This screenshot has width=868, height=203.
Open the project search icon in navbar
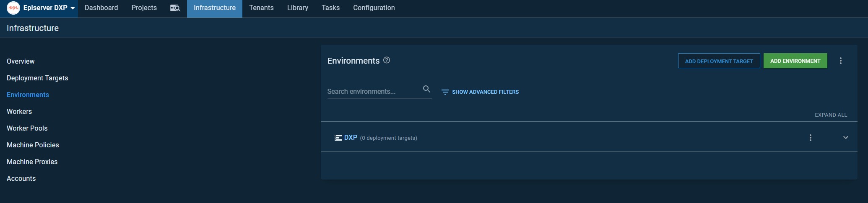pos(175,8)
